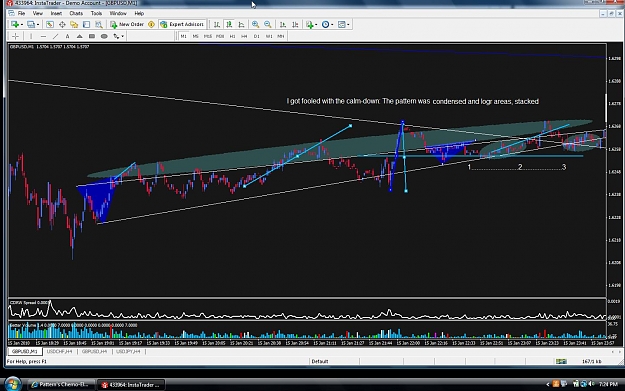
Task: Expand the New Chart dropdown arrow
Action: pos(22,25)
